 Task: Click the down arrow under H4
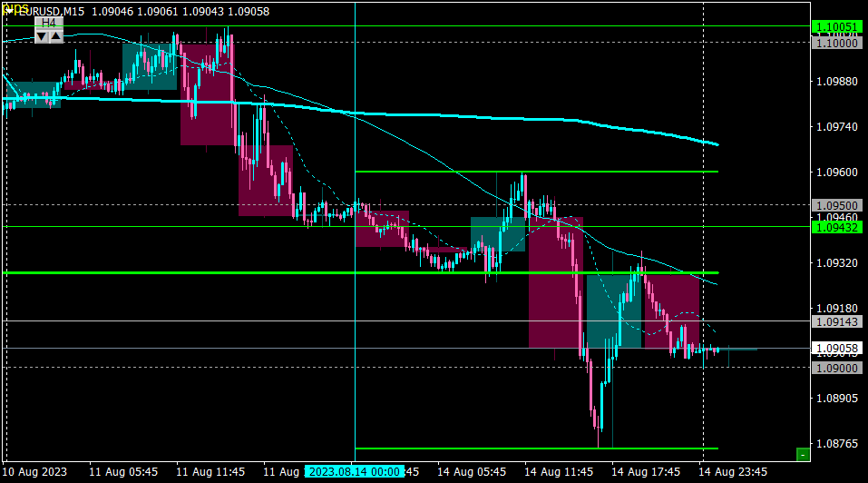tap(42, 36)
